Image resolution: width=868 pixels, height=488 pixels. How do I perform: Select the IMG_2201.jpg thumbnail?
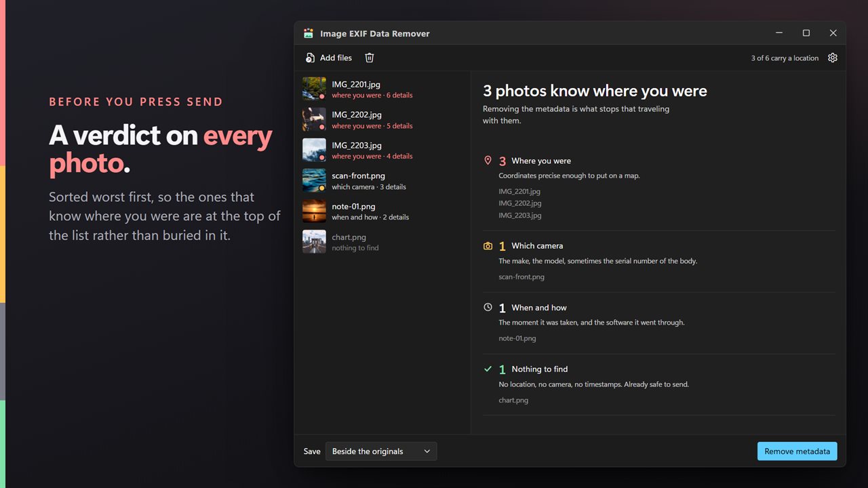pos(314,89)
